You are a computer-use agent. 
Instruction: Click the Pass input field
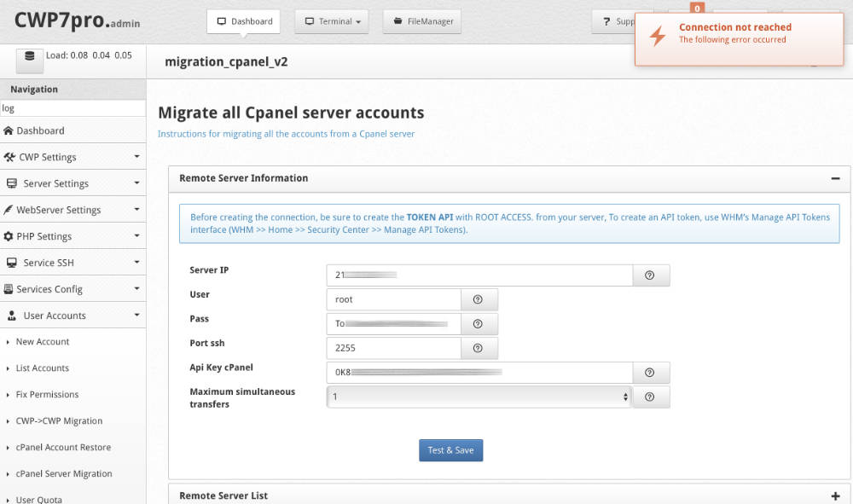click(x=394, y=324)
